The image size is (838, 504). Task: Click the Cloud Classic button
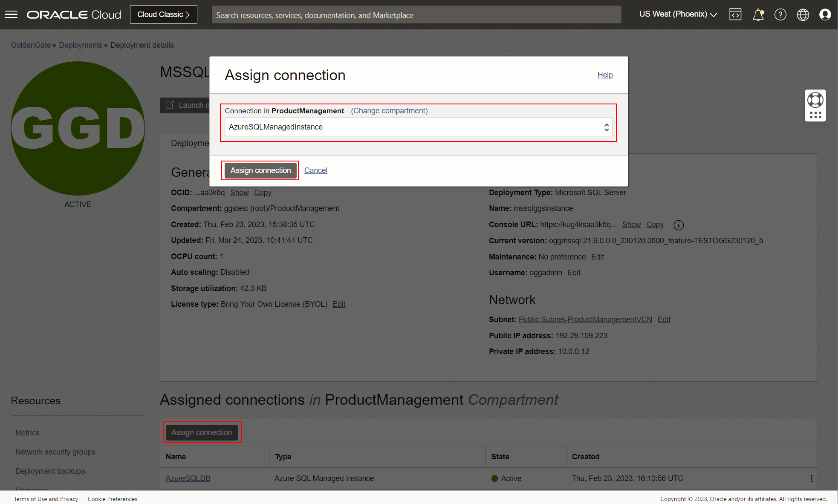pyautogui.click(x=163, y=14)
